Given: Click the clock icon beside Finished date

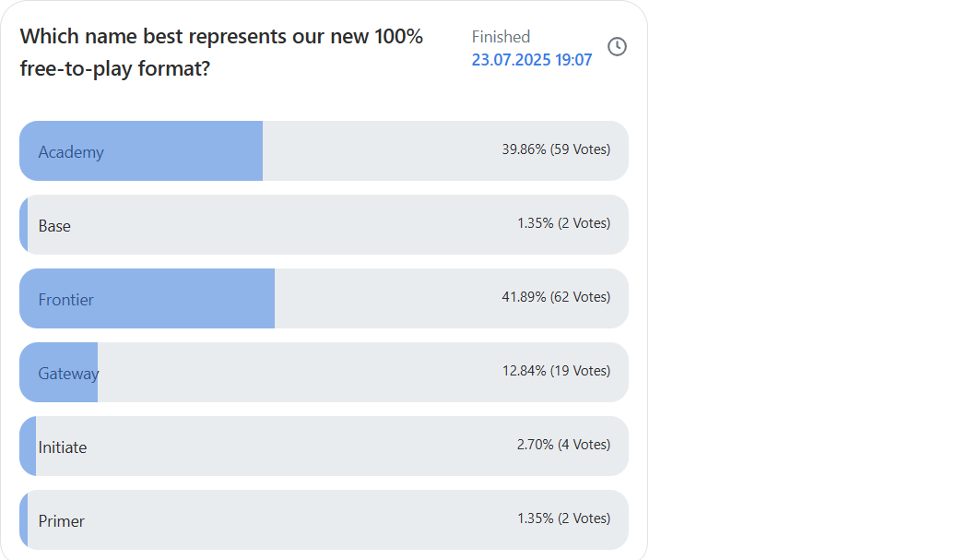Looking at the screenshot, I should [x=617, y=47].
